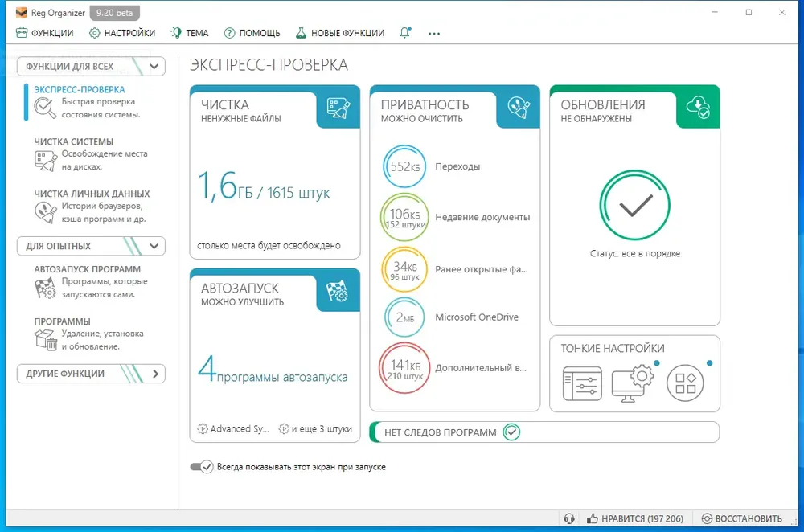The image size is (804, 532).
Task: Collapse the ДЛЯ ОПЫТНЫХ section
Action: tap(92, 246)
